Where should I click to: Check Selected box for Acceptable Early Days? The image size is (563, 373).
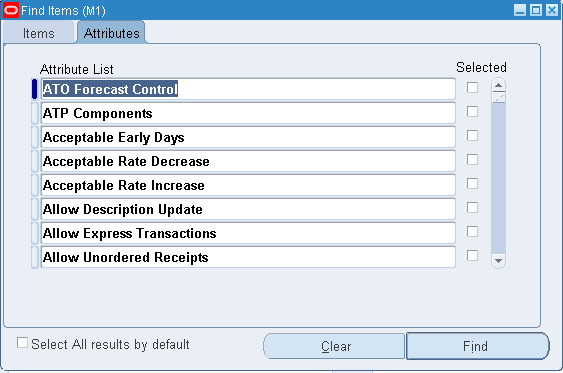[472, 136]
